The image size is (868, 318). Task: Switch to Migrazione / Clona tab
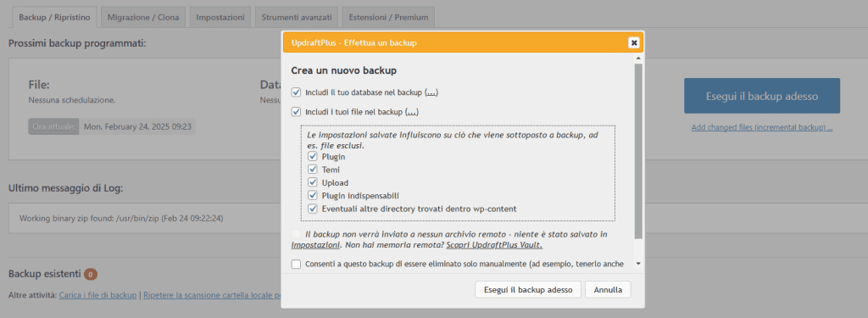tap(143, 17)
